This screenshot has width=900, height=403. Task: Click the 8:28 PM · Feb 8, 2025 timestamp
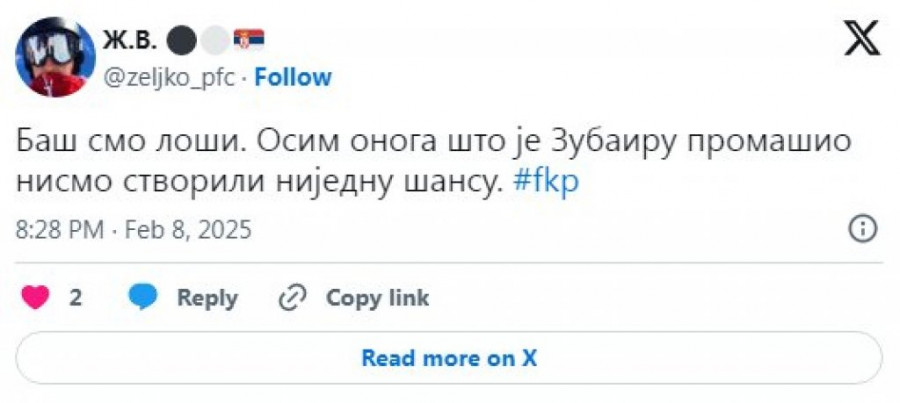[x=134, y=230]
